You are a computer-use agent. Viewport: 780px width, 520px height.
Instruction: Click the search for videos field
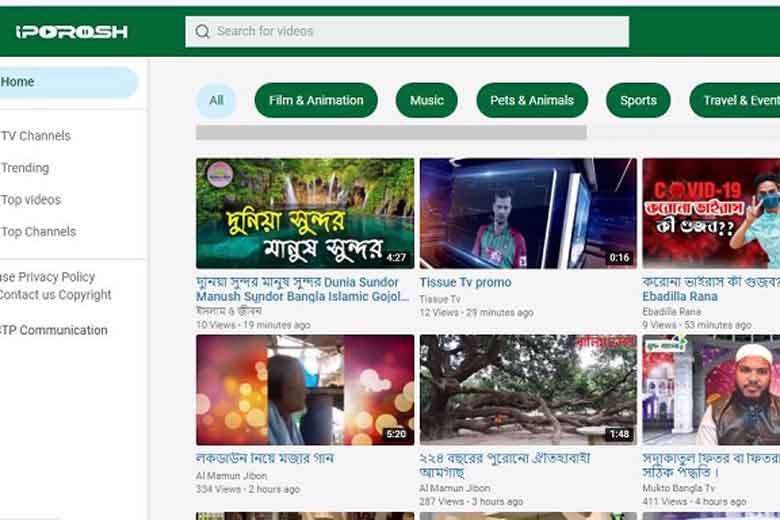pos(407,32)
